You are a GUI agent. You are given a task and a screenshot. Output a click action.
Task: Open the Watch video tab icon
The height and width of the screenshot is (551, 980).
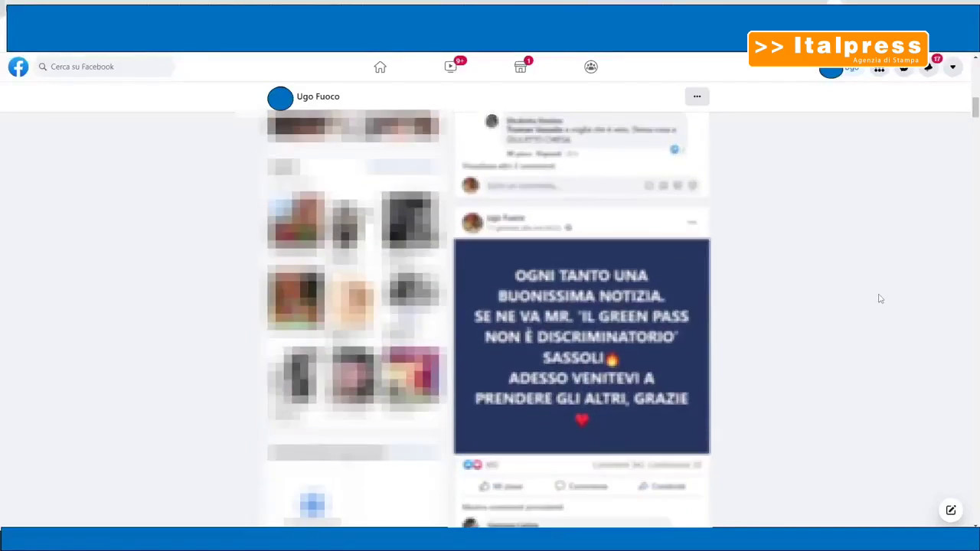click(451, 67)
